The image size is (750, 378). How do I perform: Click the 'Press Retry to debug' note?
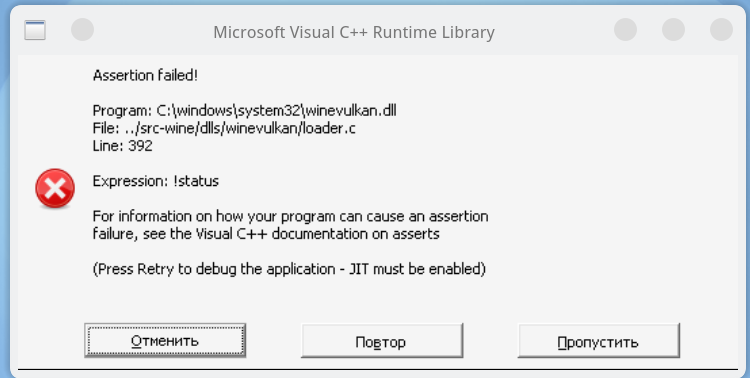(x=289, y=269)
